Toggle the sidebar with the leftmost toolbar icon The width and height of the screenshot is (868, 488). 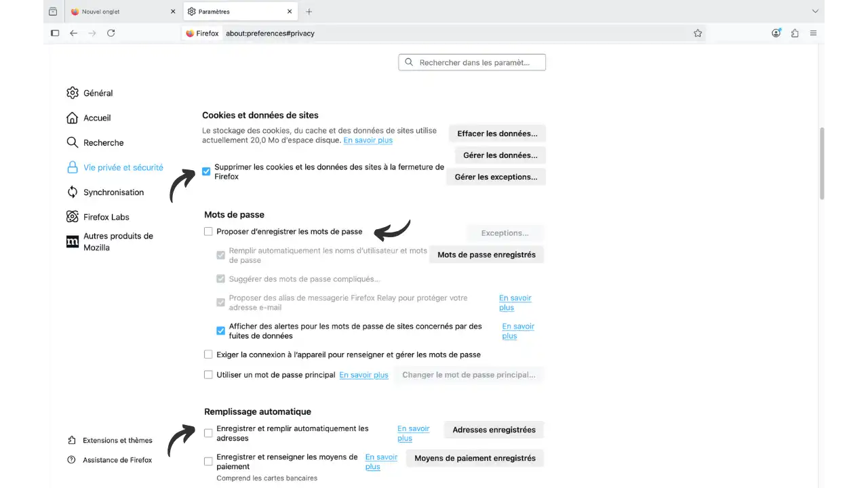54,33
